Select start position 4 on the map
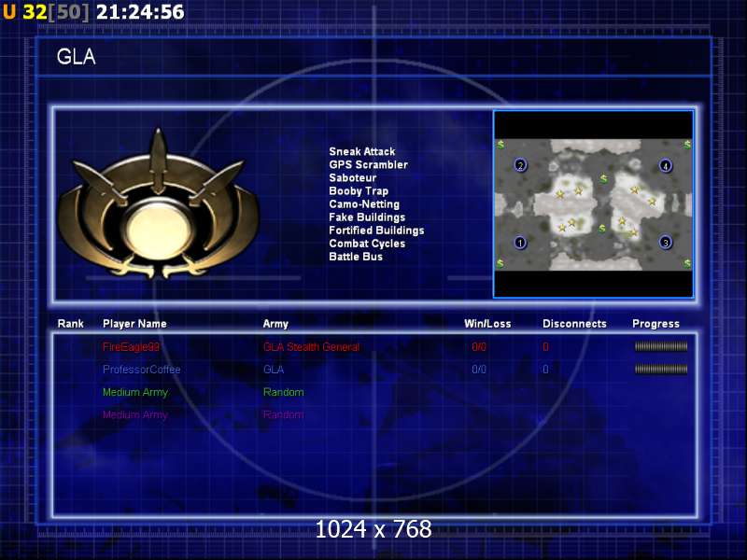The image size is (747, 560). pyautogui.click(x=666, y=165)
